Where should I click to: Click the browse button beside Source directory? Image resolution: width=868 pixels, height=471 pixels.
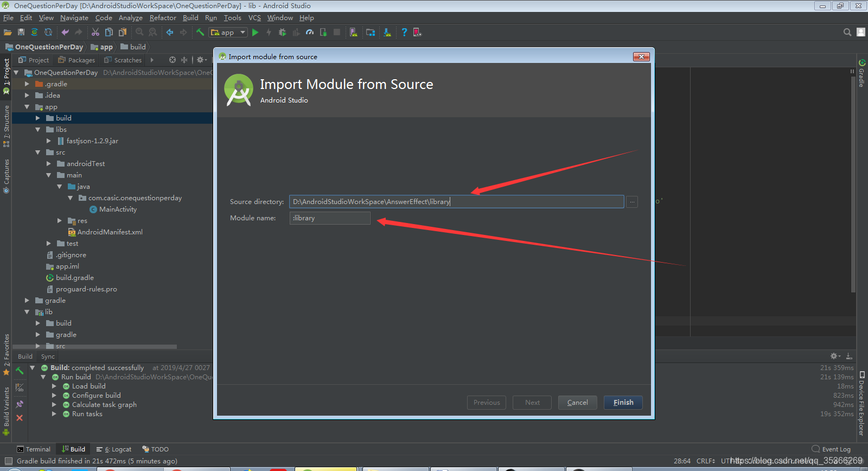(632, 202)
